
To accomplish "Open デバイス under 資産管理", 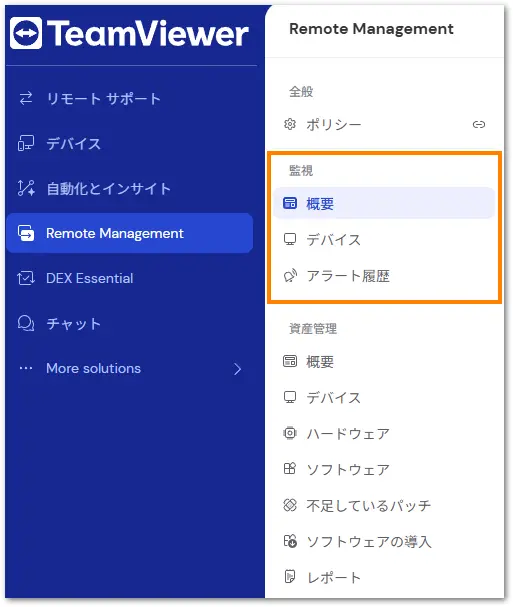I will click(384, 397).
